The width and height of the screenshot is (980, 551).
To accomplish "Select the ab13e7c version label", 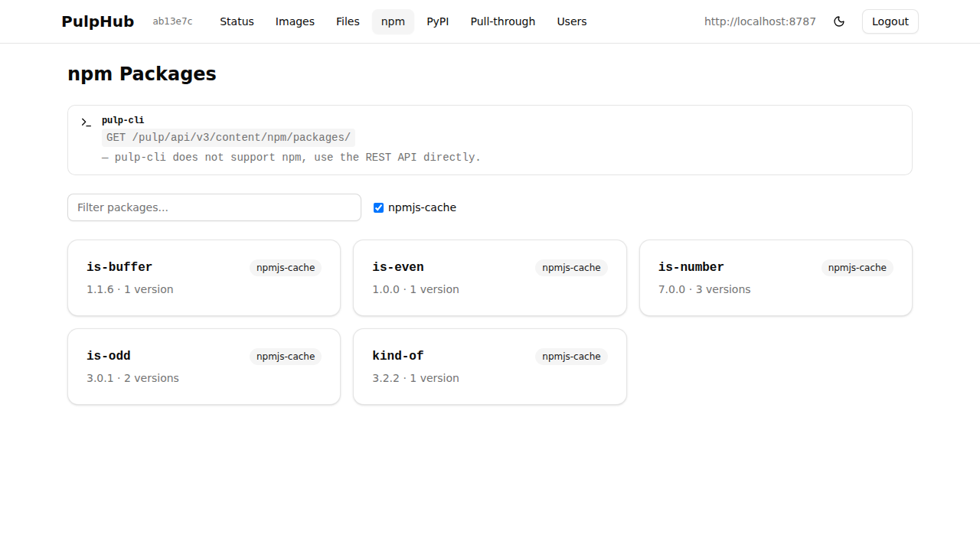I will pos(172,21).
